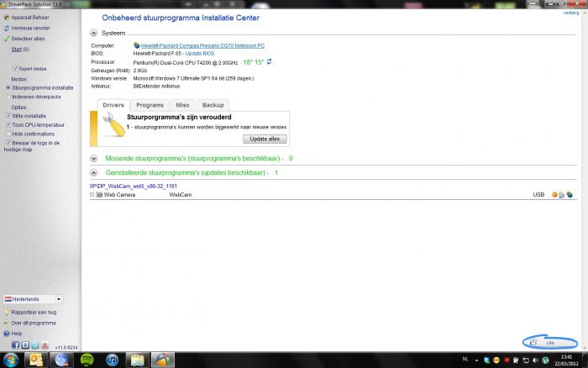Screen dimensions: 588x368
Task: Enable the Hide confirmations checkbox
Action: pyautogui.click(x=8, y=134)
